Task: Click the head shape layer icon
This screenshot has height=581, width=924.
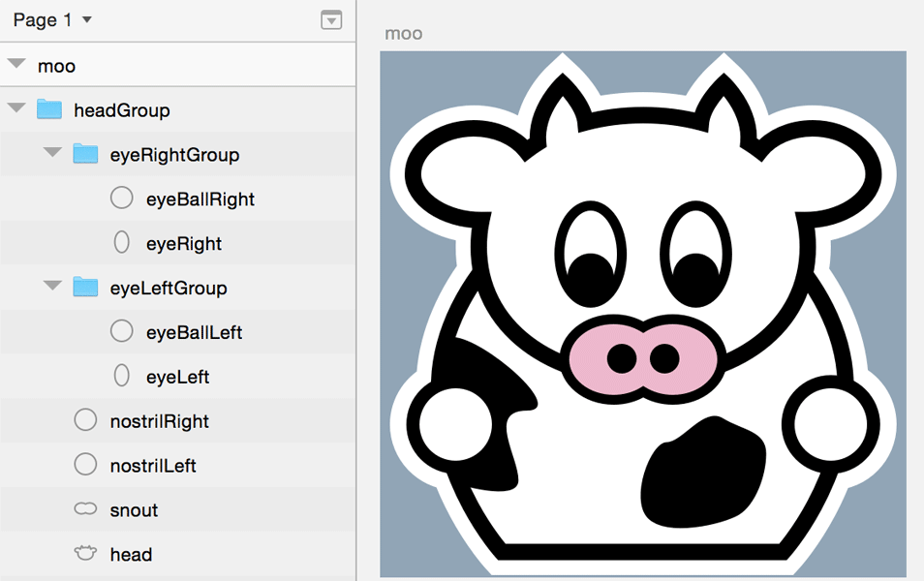Action: coord(85,554)
